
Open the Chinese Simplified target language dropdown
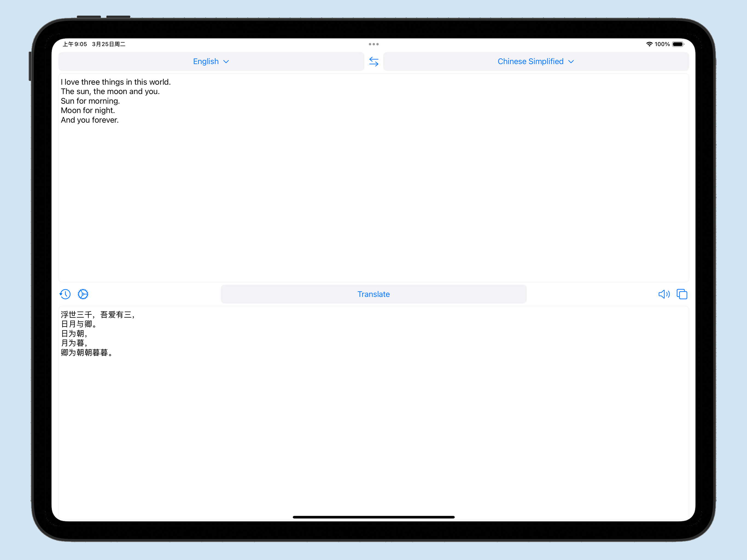[x=536, y=62]
